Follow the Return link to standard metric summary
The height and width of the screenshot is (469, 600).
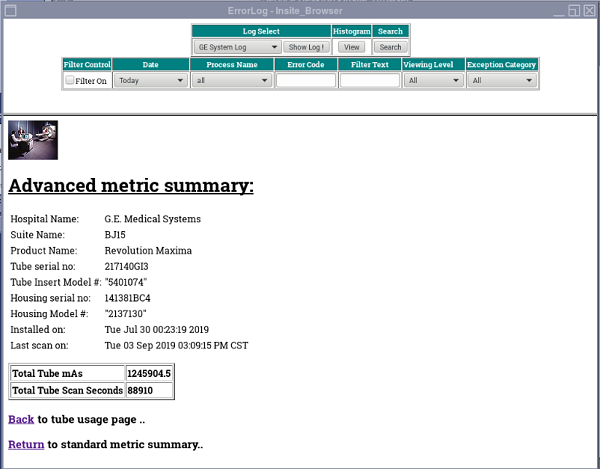(26, 444)
